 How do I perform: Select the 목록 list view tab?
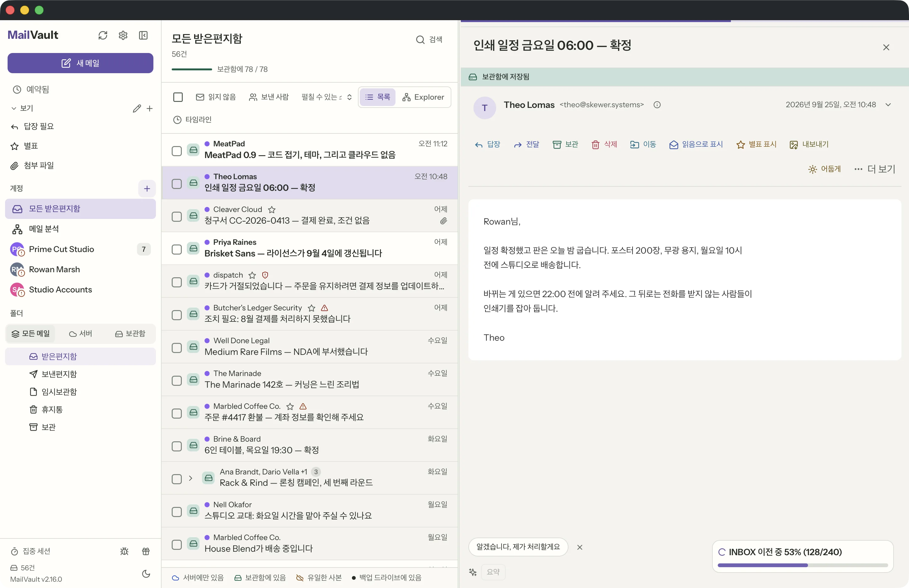point(377,97)
